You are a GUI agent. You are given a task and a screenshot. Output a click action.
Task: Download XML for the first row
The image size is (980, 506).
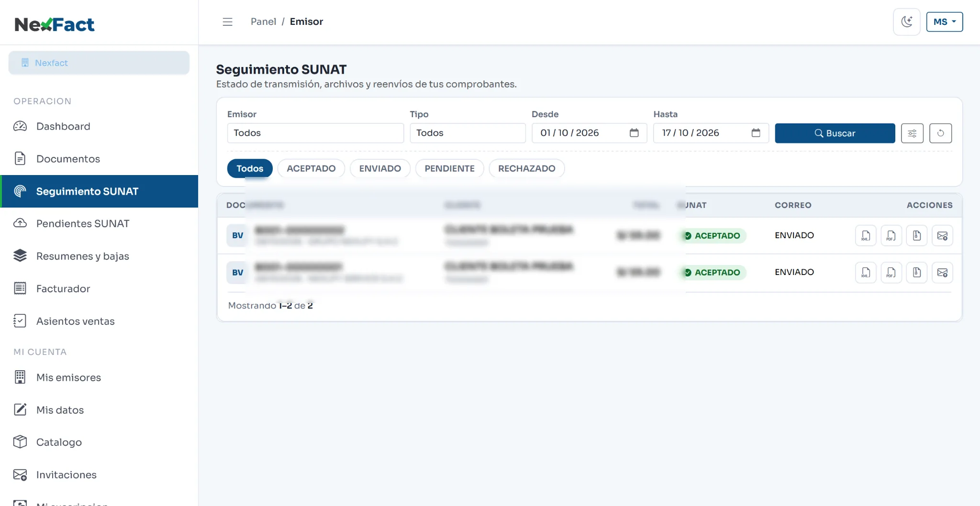tap(866, 235)
